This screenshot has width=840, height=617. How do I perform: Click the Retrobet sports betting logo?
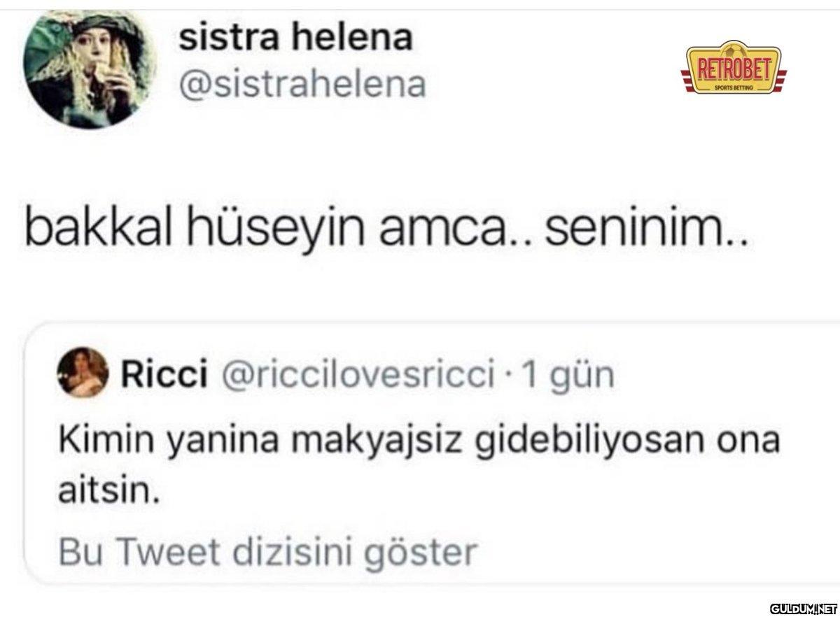(732, 70)
